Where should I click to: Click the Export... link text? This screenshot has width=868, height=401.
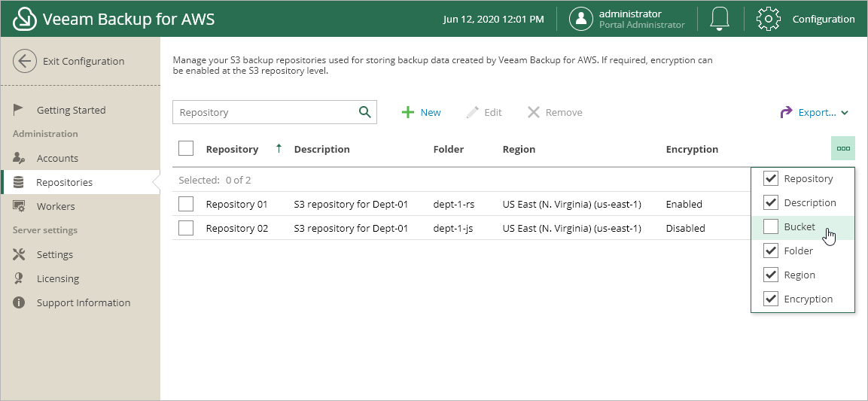(x=817, y=112)
